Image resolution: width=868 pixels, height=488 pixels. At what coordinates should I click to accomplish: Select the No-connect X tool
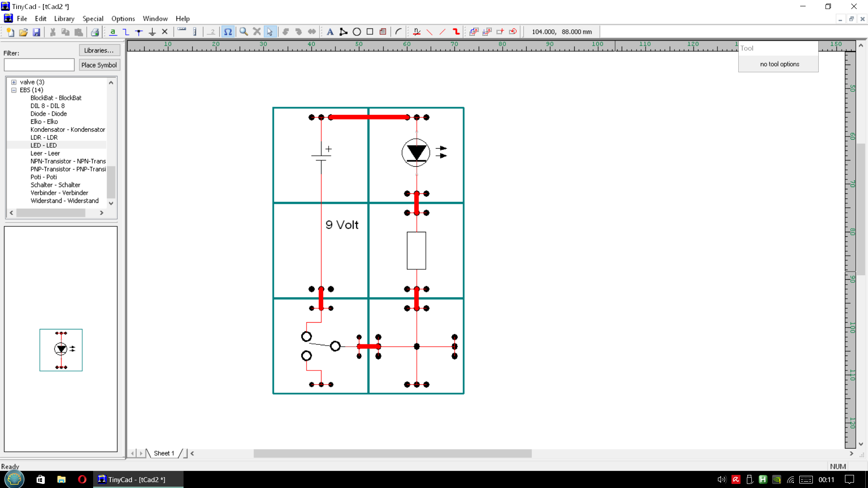pyautogui.click(x=165, y=32)
